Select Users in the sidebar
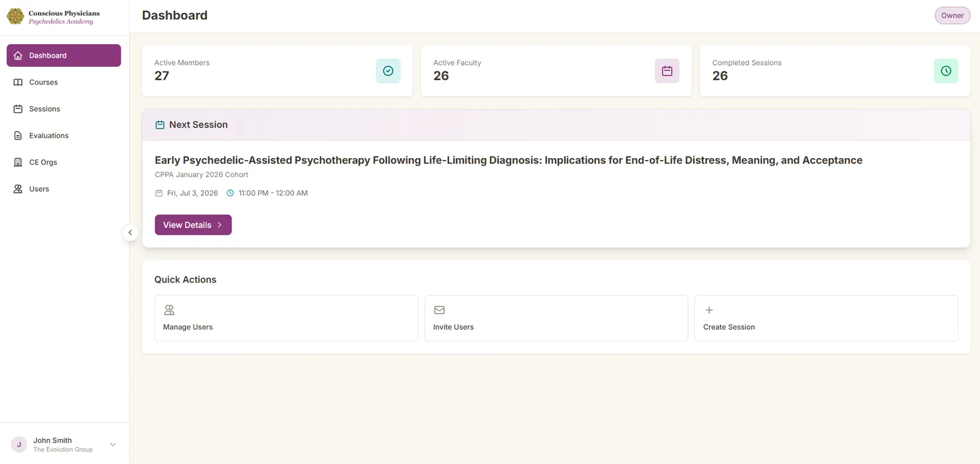Viewport: 980px width, 464px height. pos(64,189)
